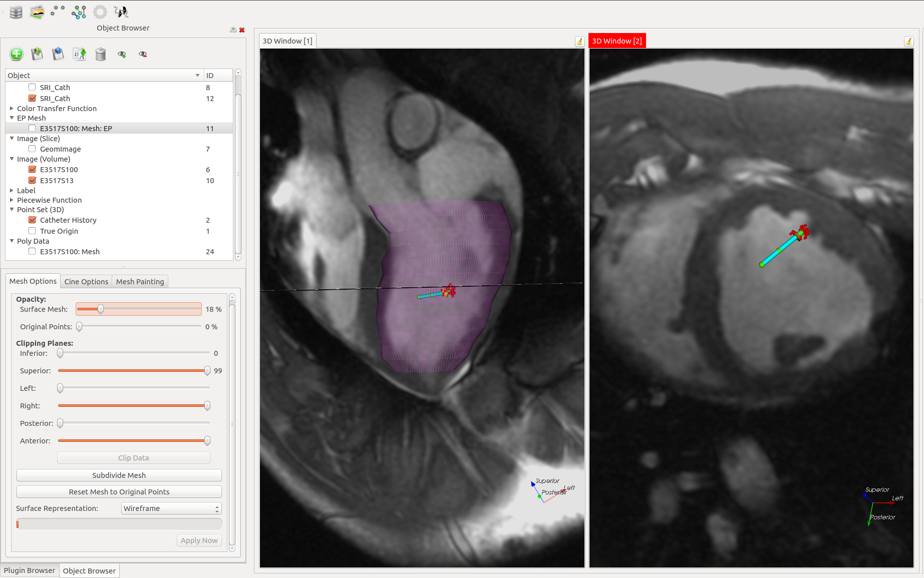Viewport: 924px width, 578px height.
Task: Click the green plus add-object icon
Action: (17, 54)
